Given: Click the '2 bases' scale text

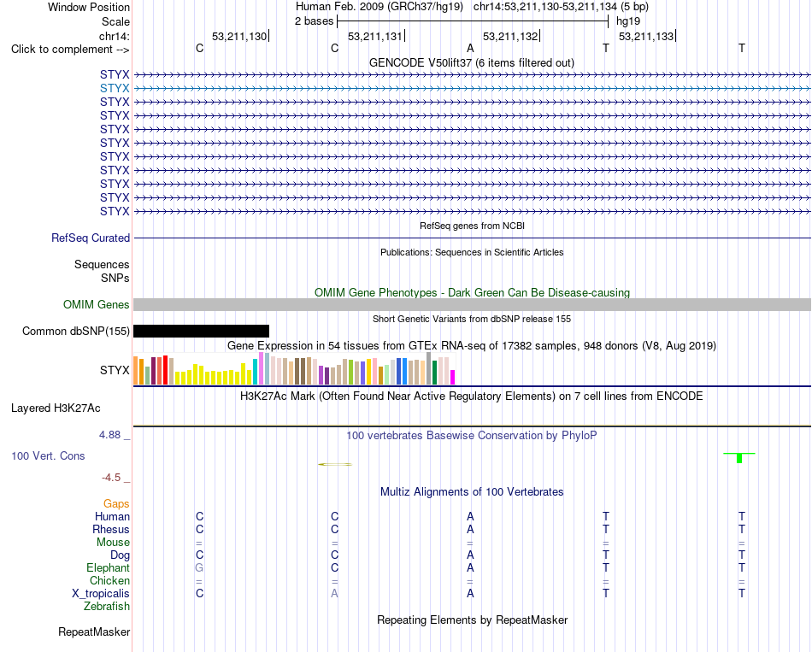Looking at the screenshot, I should pos(314,21).
